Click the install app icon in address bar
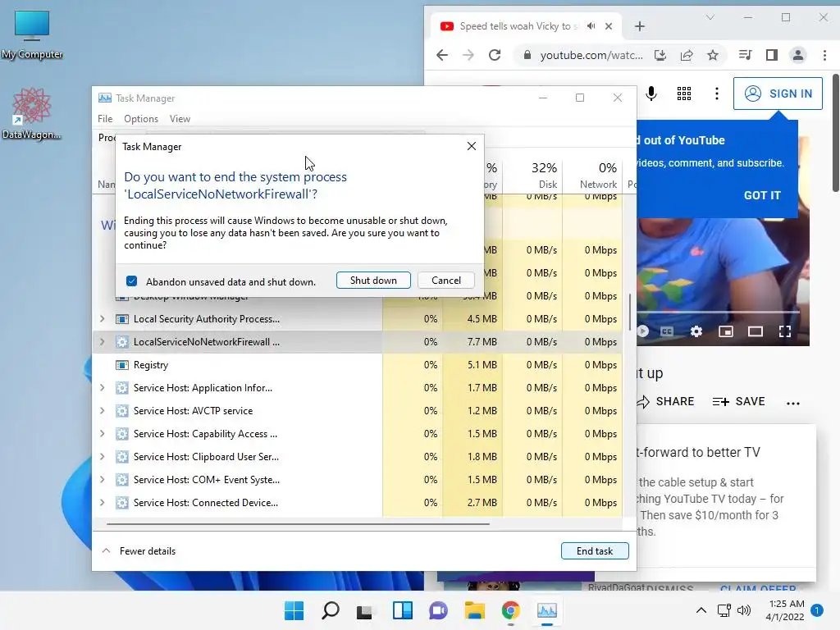 (660, 55)
